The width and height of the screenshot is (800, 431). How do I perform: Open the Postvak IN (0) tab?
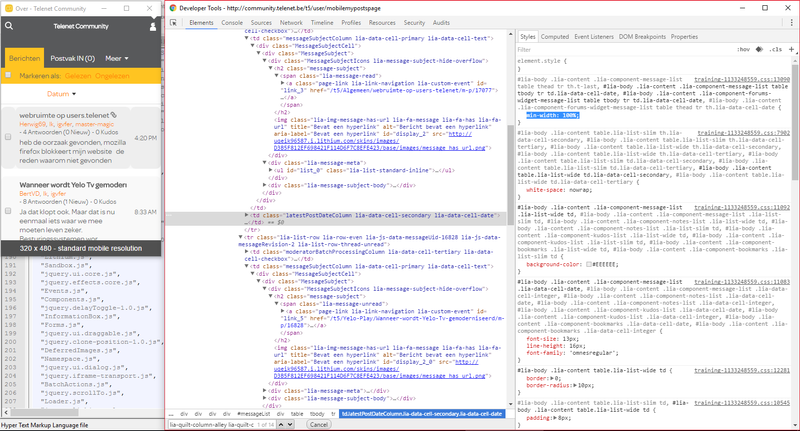click(x=72, y=58)
